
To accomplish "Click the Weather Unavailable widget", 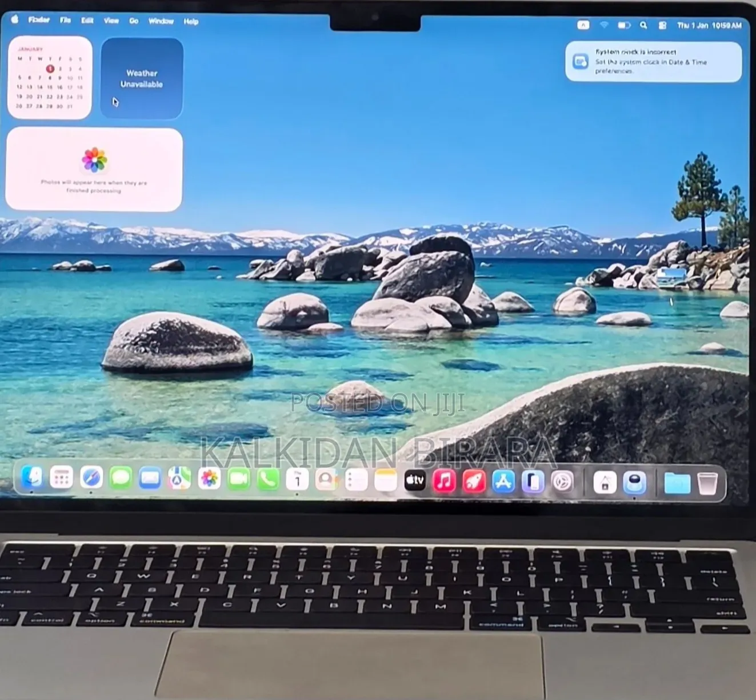I will pos(142,78).
